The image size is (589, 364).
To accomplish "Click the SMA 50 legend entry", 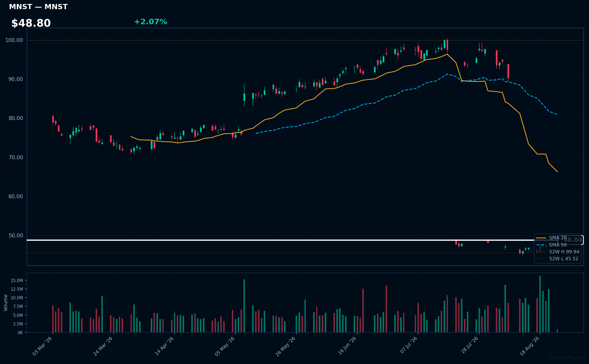I will click(551, 245).
